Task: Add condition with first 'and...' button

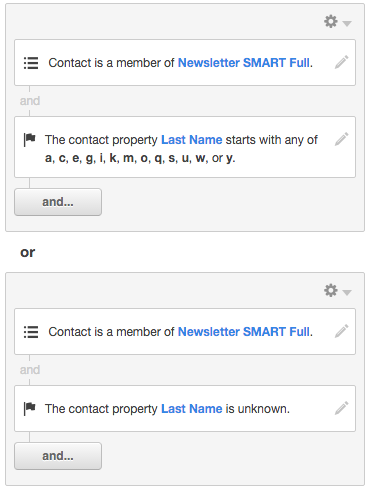Action: tap(58, 202)
